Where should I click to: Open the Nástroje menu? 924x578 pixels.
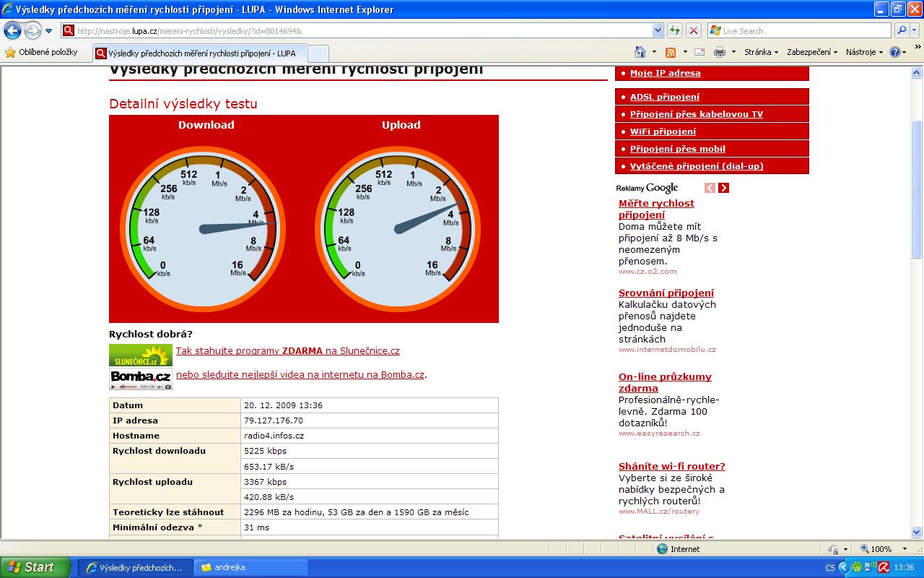(864, 52)
